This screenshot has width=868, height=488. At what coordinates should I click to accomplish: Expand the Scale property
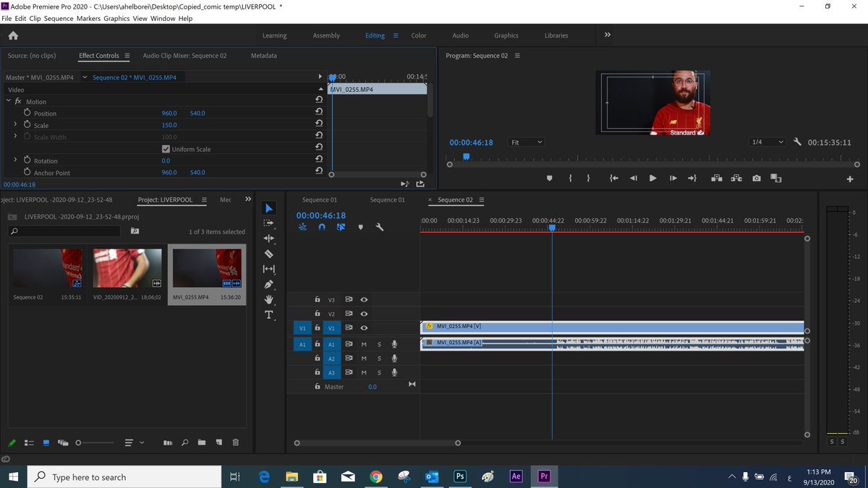point(15,125)
